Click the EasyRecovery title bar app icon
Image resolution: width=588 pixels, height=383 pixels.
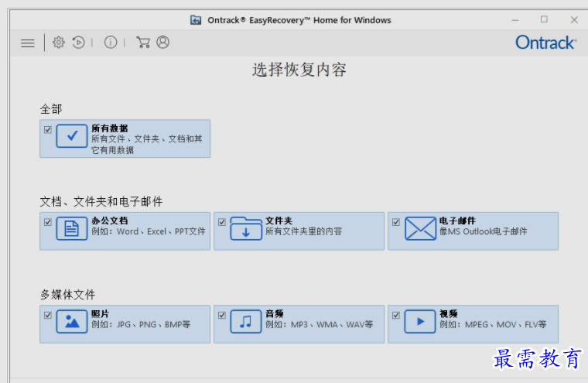196,20
